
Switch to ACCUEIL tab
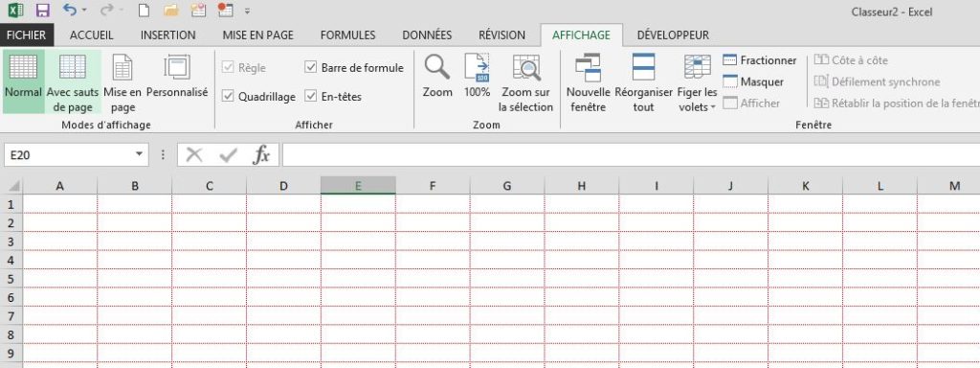tap(91, 35)
